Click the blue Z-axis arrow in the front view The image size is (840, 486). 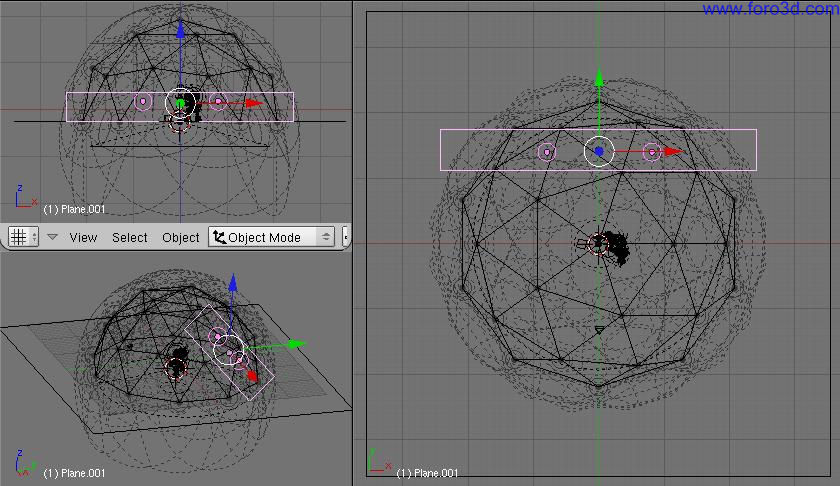[181, 29]
